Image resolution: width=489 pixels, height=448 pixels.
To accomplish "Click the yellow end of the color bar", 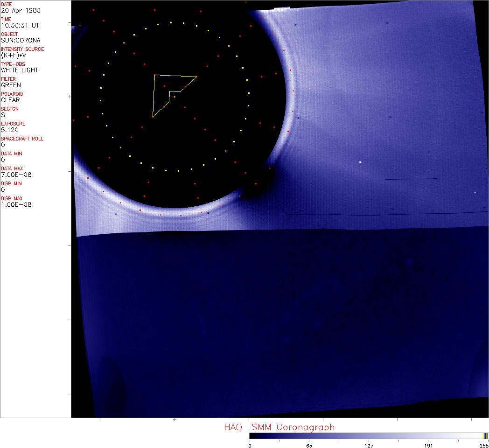I will 484,436.
